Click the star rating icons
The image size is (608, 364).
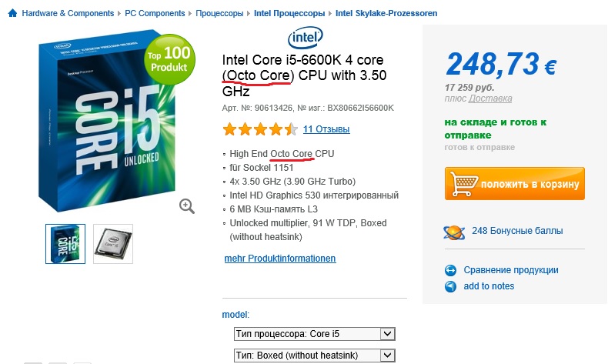(x=259, y=129)
